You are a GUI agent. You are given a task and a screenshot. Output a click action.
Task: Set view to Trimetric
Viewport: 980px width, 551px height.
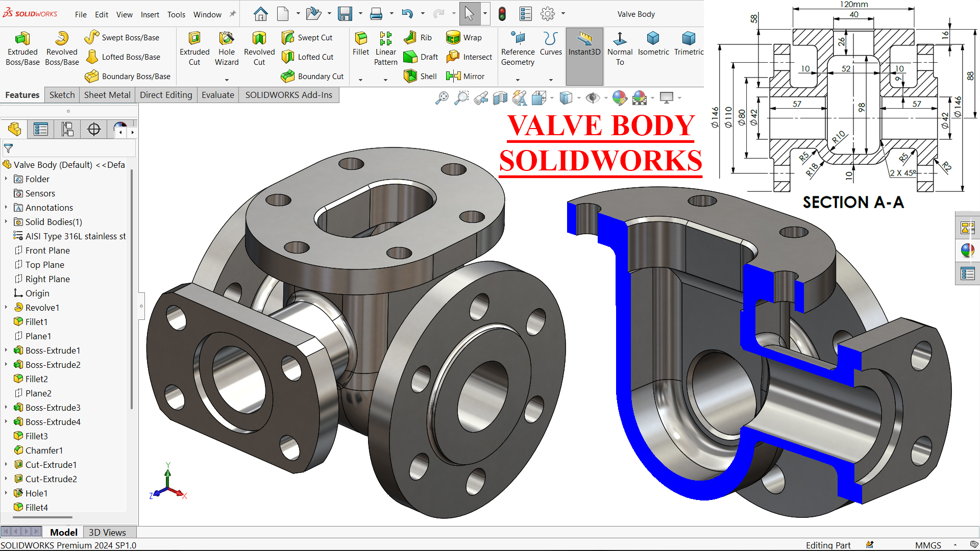point(689,43)
